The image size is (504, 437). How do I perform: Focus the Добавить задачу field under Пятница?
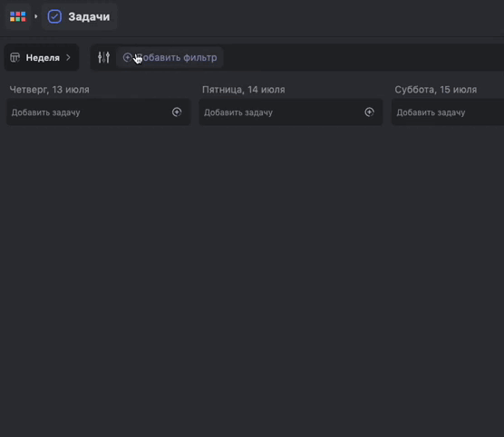291,112
